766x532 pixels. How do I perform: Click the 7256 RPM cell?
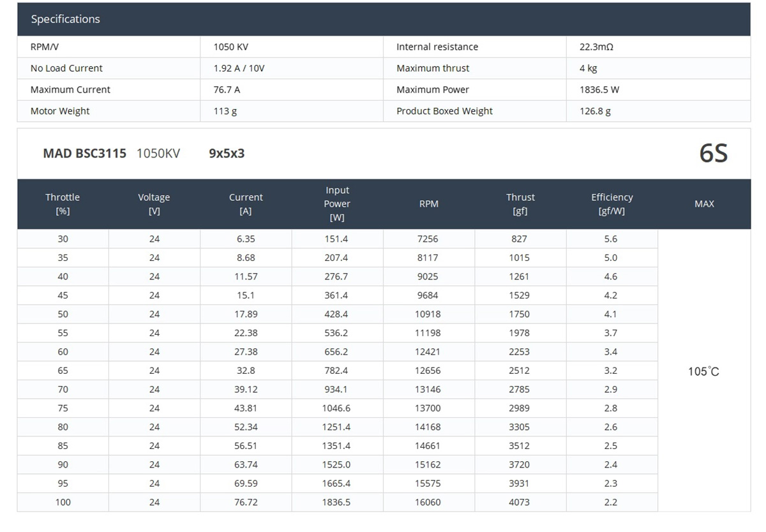coord(428,239)
